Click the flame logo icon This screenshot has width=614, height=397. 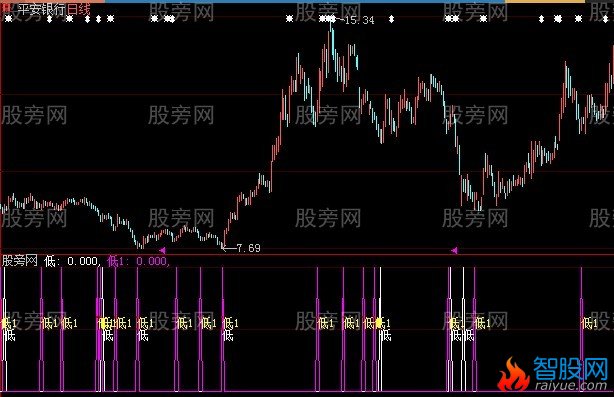513,374
